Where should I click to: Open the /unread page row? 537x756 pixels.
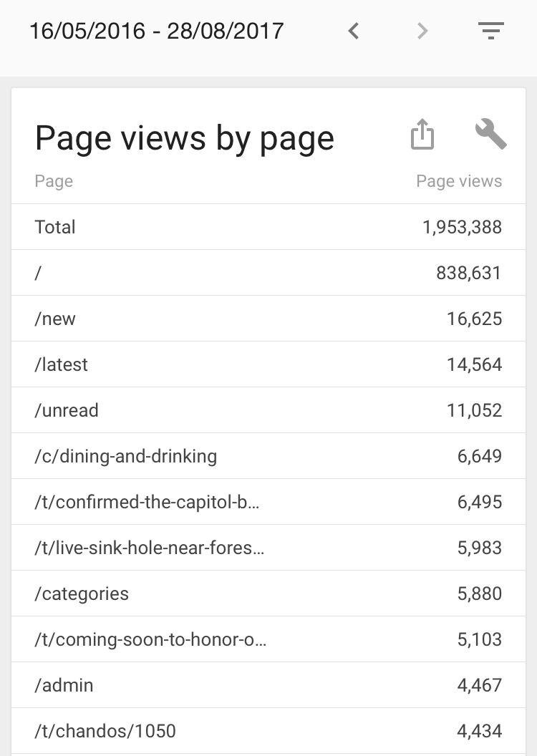[268, 410]
